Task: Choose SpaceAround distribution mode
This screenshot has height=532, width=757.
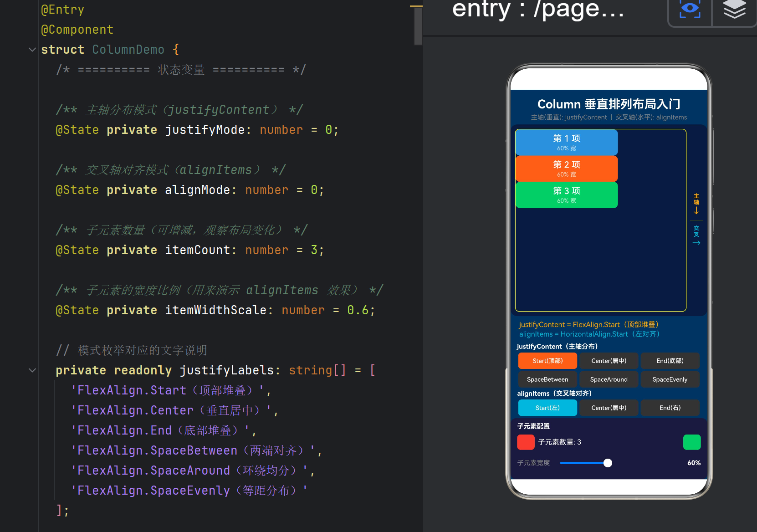Action: (609, 379)
